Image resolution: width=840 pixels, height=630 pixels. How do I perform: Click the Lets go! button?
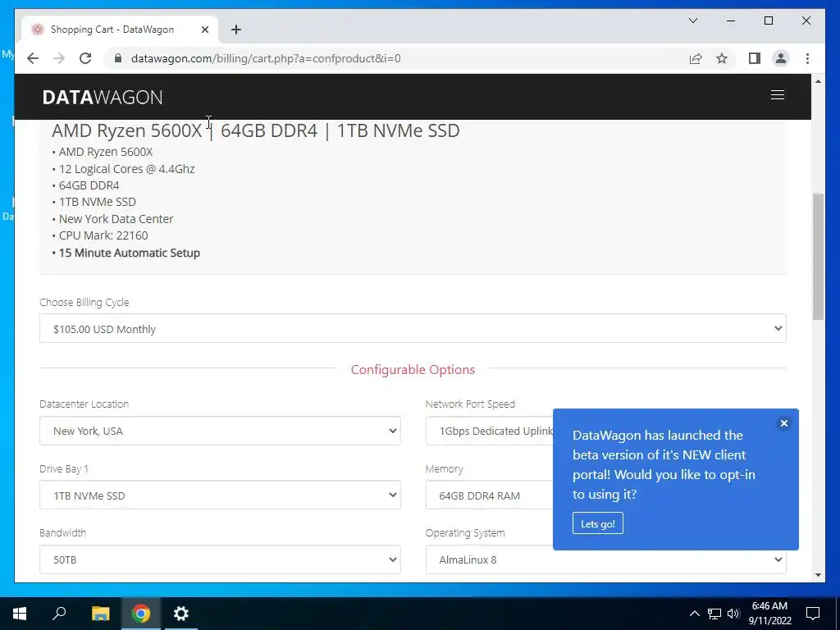pos(597,523)
